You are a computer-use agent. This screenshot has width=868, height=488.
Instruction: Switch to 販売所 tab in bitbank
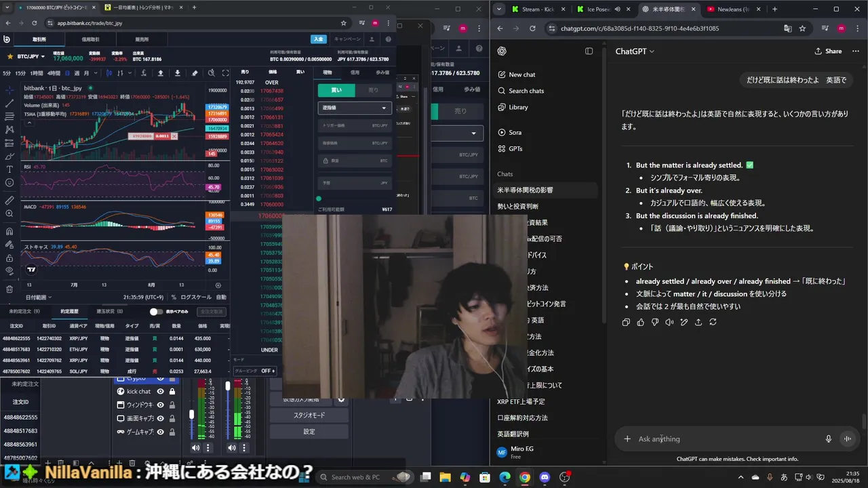[x=142, y=39]
